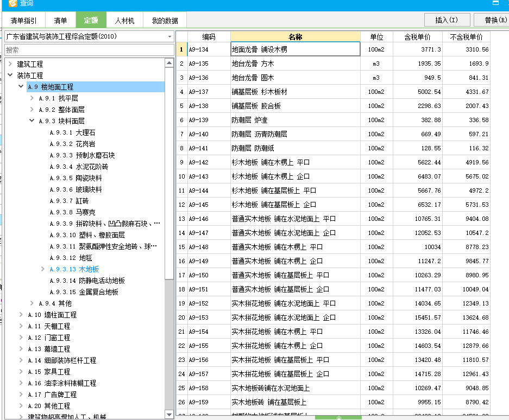
Task: Select A.9.3.14 防静电活动地板 item
Action: pyautogui.click(x=87, y=281)
